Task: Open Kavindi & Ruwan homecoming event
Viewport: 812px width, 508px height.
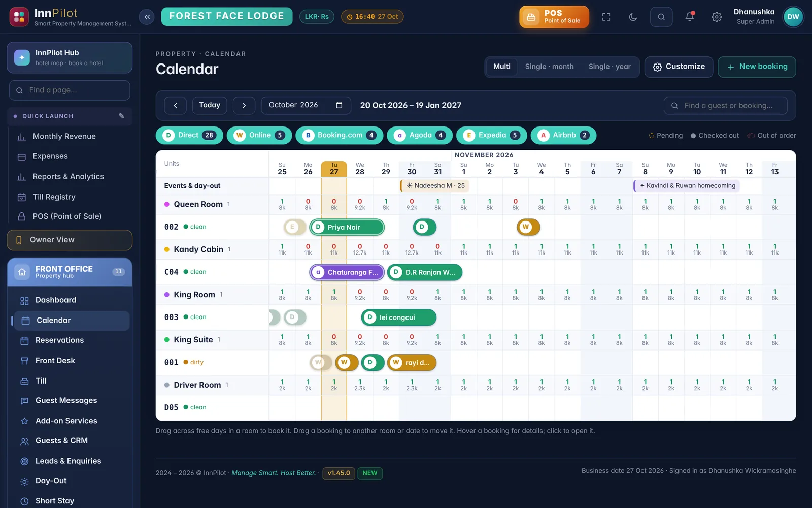Action: tap(687, 186)
